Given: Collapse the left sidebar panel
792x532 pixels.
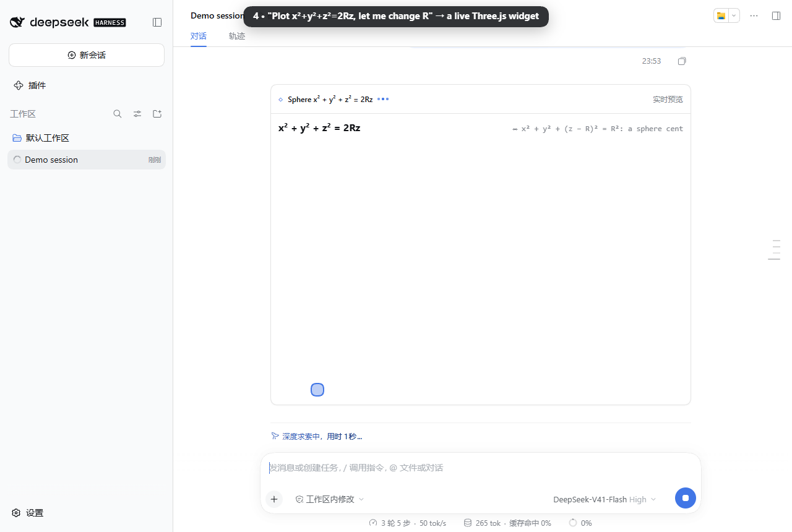Looking at the screenshot, I should point(157,22).
